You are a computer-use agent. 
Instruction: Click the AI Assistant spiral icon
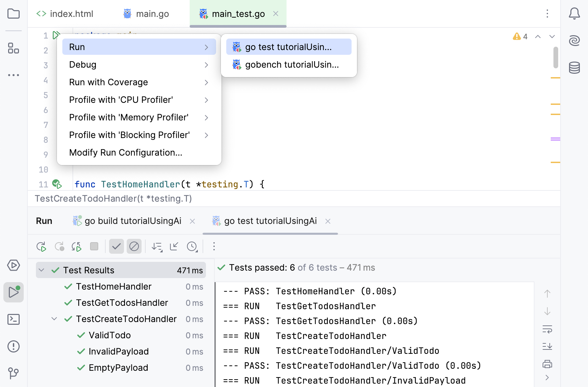(574, 41)
